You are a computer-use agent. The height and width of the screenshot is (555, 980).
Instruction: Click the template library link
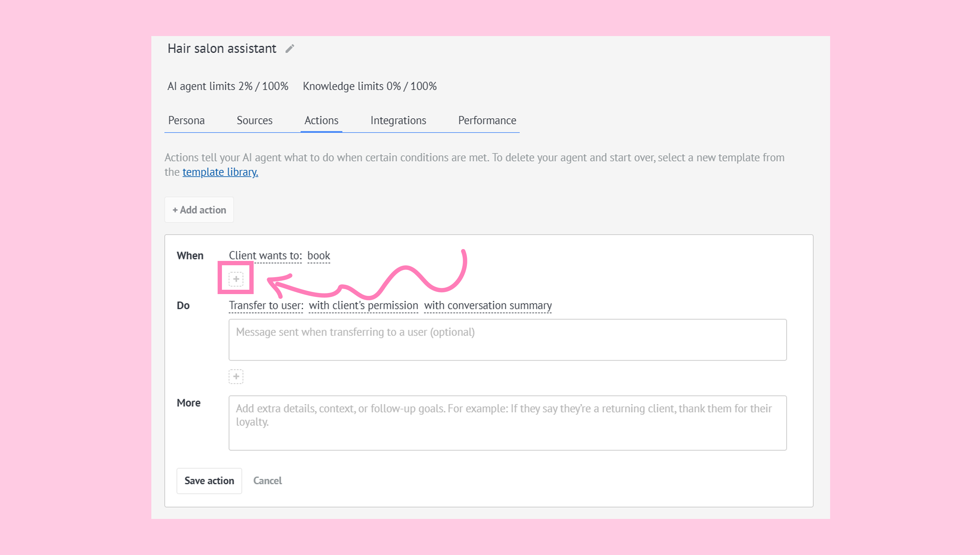point(220,172)
